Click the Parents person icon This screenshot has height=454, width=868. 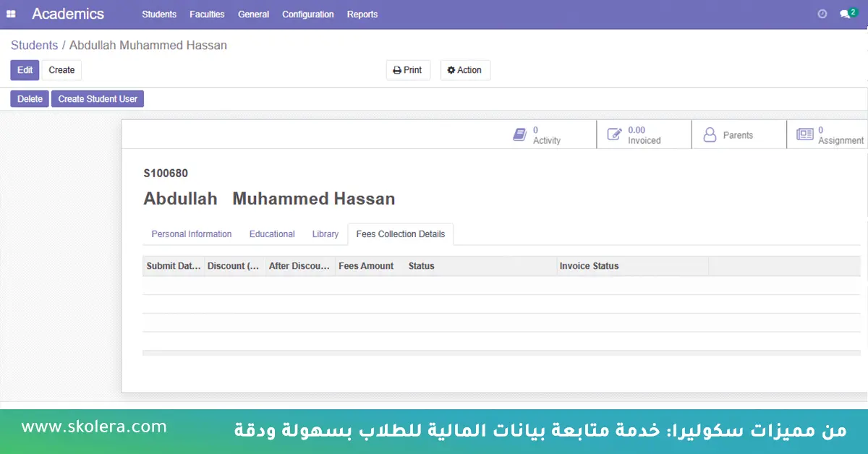tap(710, 134)
